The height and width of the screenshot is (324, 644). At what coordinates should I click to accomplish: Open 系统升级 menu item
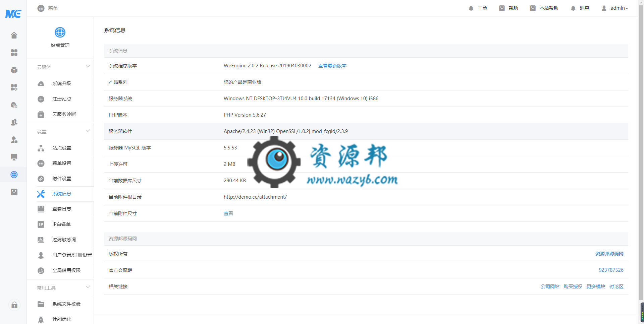pos(62,83)
